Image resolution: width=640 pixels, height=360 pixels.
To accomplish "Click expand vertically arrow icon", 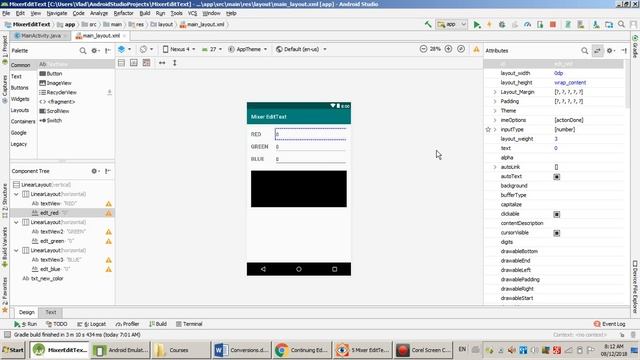I will click(x=175, y=63).
